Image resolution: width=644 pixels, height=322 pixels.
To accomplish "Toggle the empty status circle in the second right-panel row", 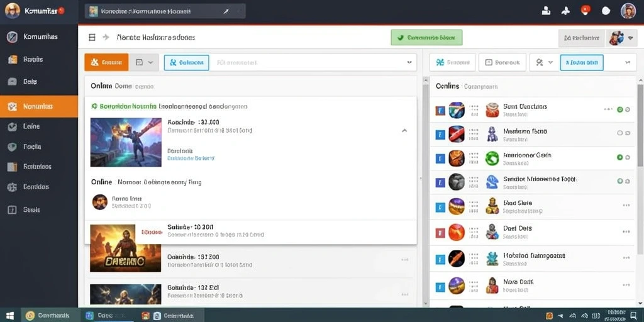I will click(x=619, y=133).
